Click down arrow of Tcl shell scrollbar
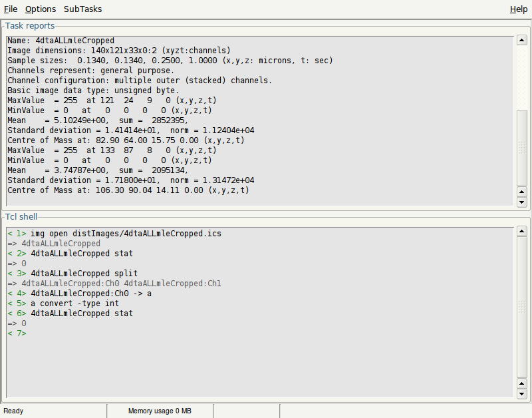 coord(521,394)
